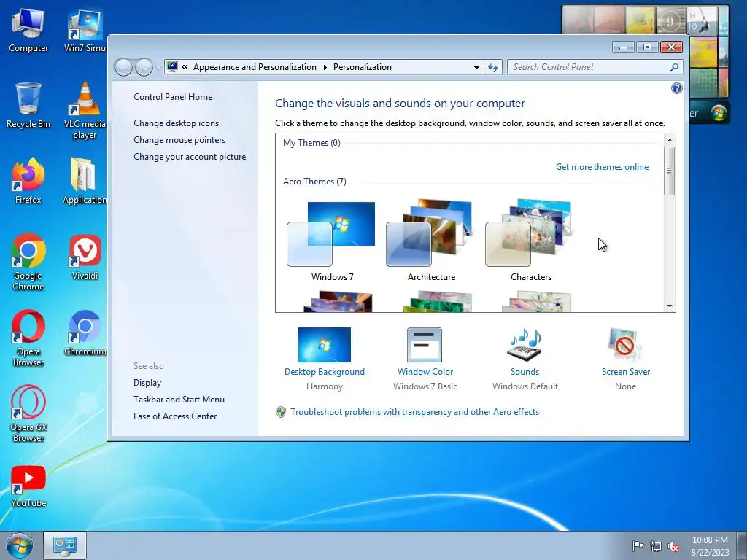747x560 pixels.
Task: Go to Appearance and Personalization breadcrumb
Action: click(255, 67)
